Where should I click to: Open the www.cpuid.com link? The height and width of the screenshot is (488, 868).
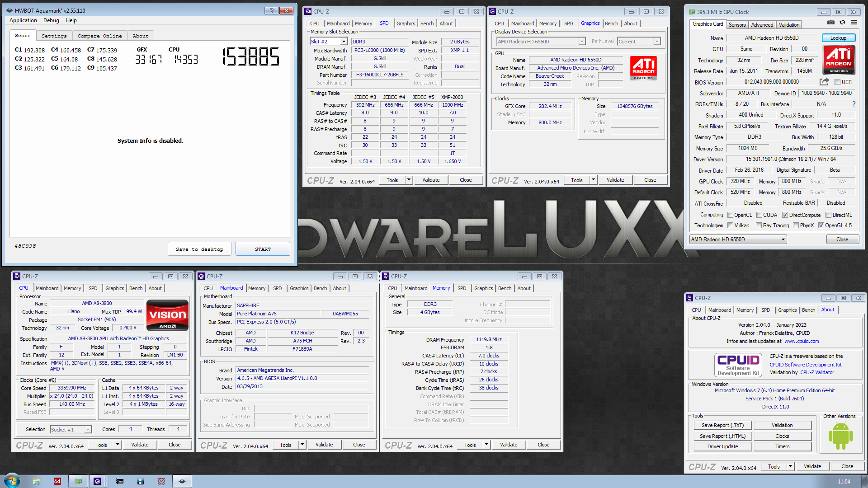pos(801,341)
